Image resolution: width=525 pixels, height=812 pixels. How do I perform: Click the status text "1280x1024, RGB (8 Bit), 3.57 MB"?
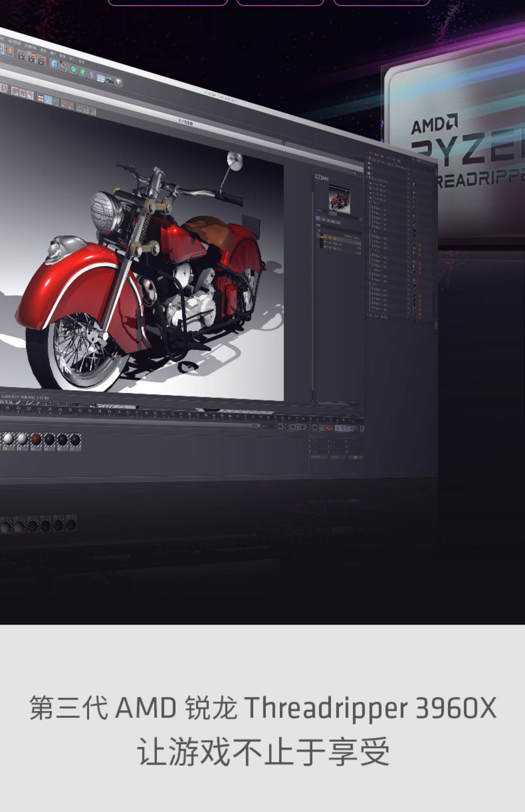point(24,397)
